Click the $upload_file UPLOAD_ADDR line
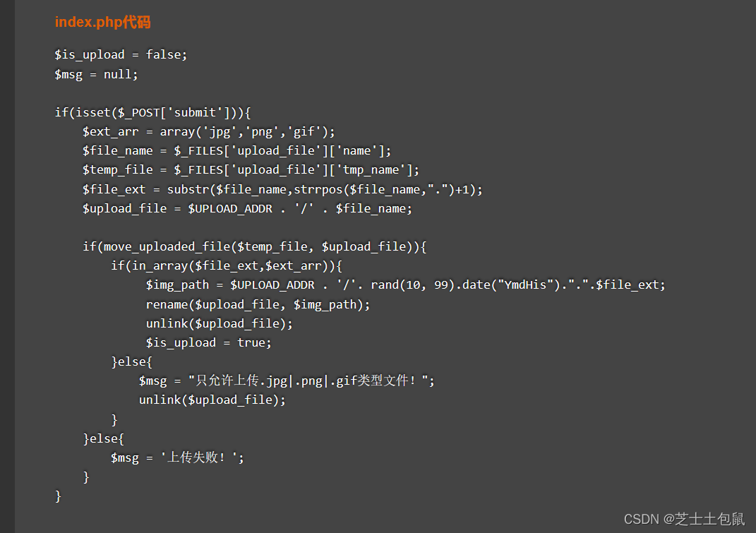 tap(247, 209)
